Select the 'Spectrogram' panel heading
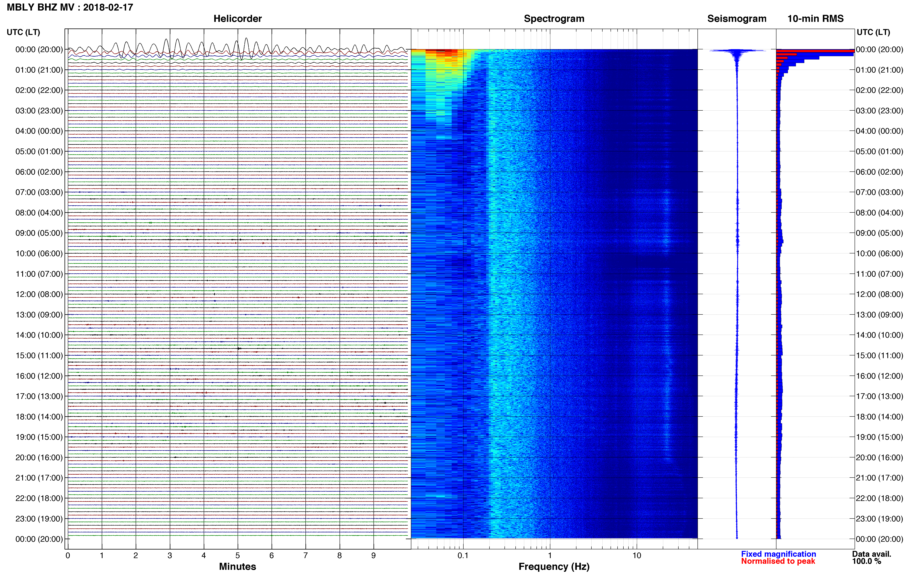924x578 pixels. [x=554, y=19]
